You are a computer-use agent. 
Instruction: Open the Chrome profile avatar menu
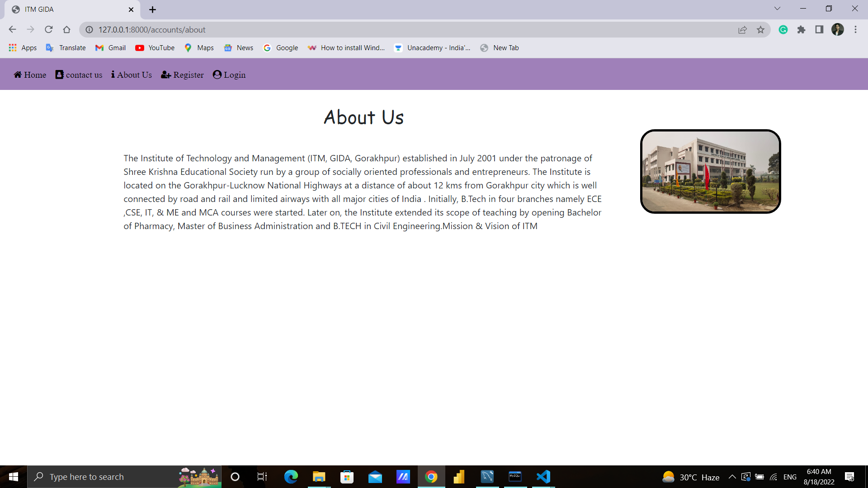click(837, 30)
